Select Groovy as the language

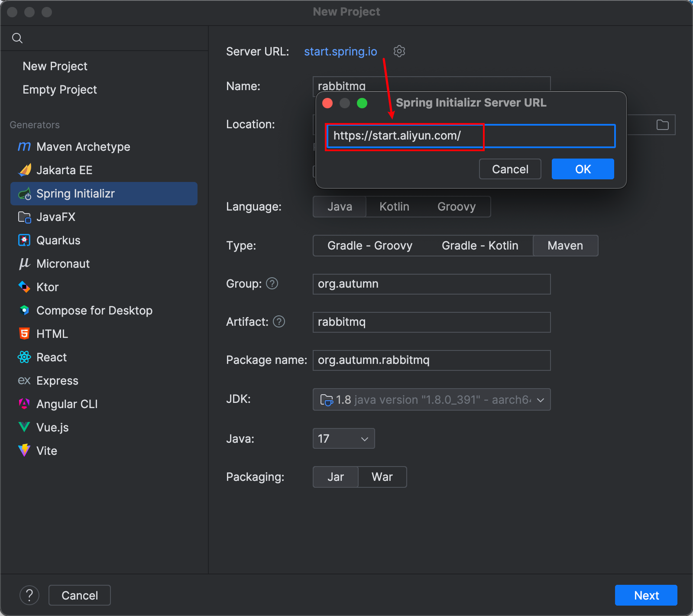pyautogui.click(x=457, y=207)
